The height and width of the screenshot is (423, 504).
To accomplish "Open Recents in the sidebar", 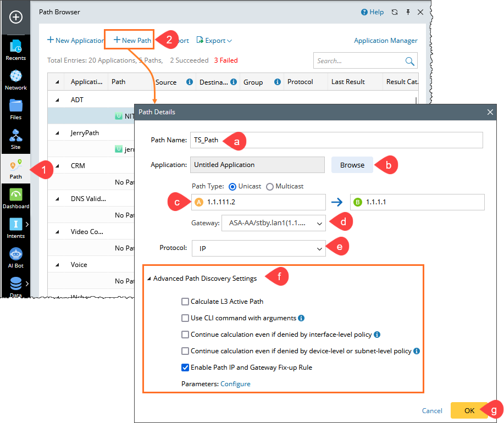I will (16, 50).
